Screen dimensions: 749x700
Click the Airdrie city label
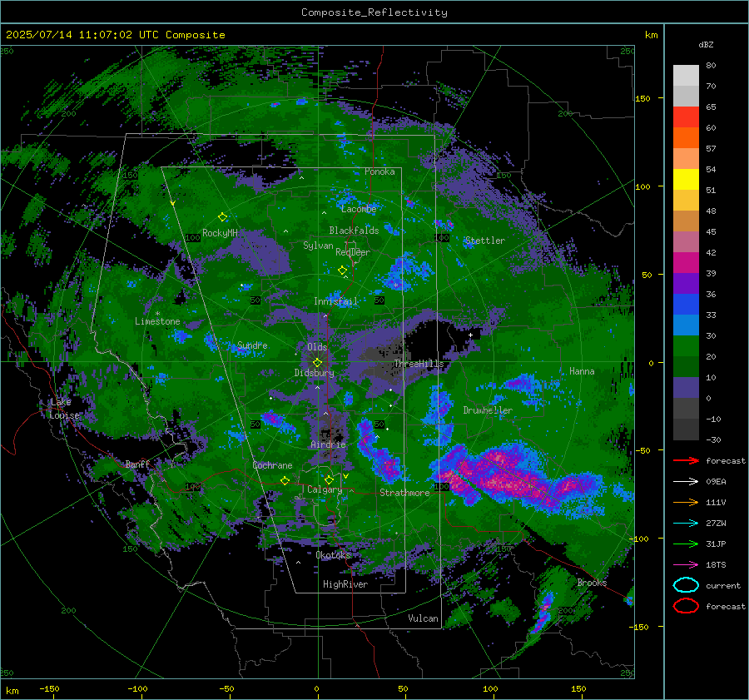pos(328,444)
